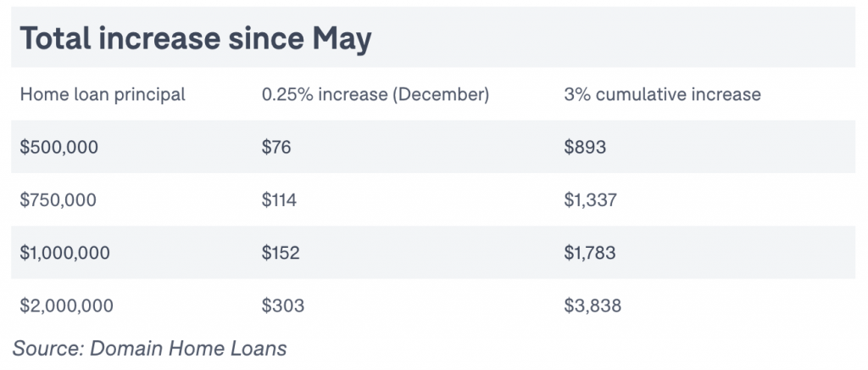Click the $152 December increase value

click(281, 253)
